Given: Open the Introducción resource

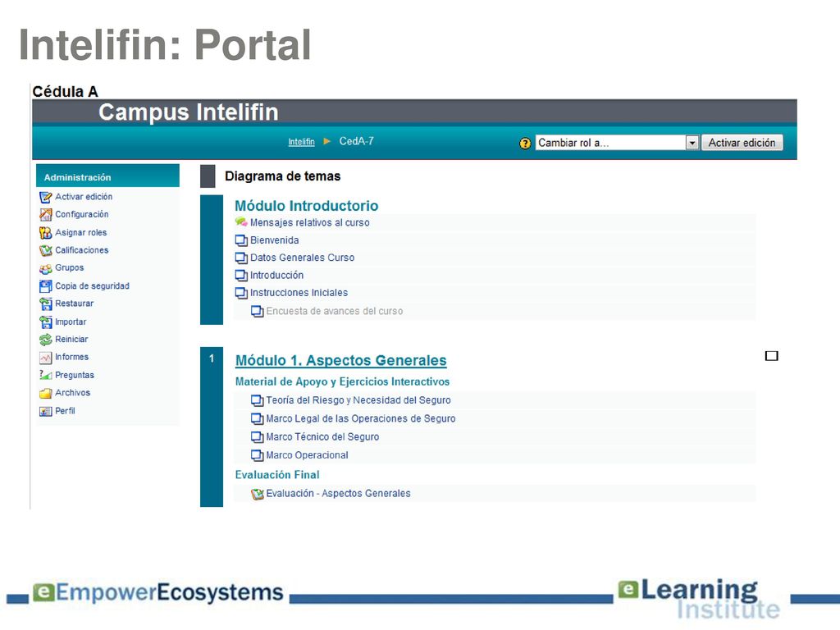Looking at the screenshot, I should pos(276,276).
